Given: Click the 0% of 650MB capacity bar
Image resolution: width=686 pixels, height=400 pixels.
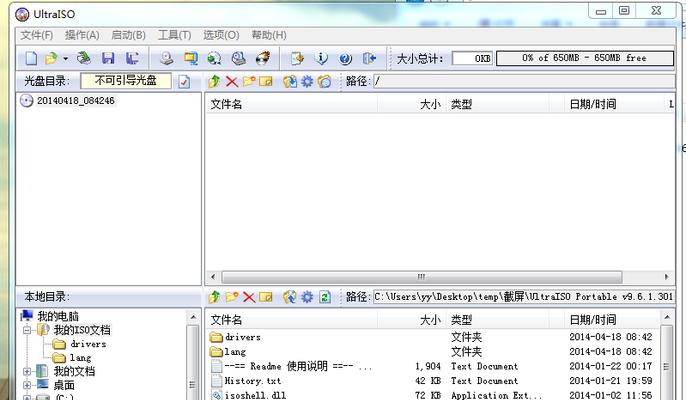Looking at the screenshot, I should point(585,58).
